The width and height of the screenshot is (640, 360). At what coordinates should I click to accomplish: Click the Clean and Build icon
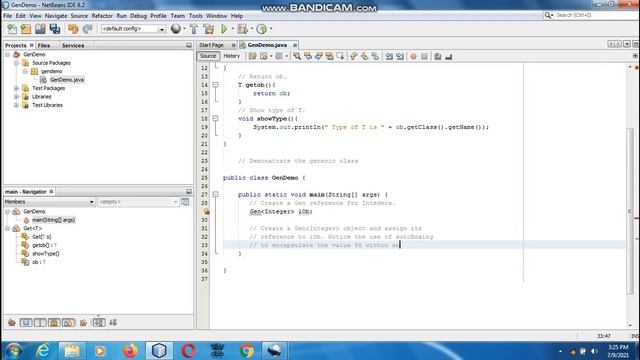coord(209,29)
